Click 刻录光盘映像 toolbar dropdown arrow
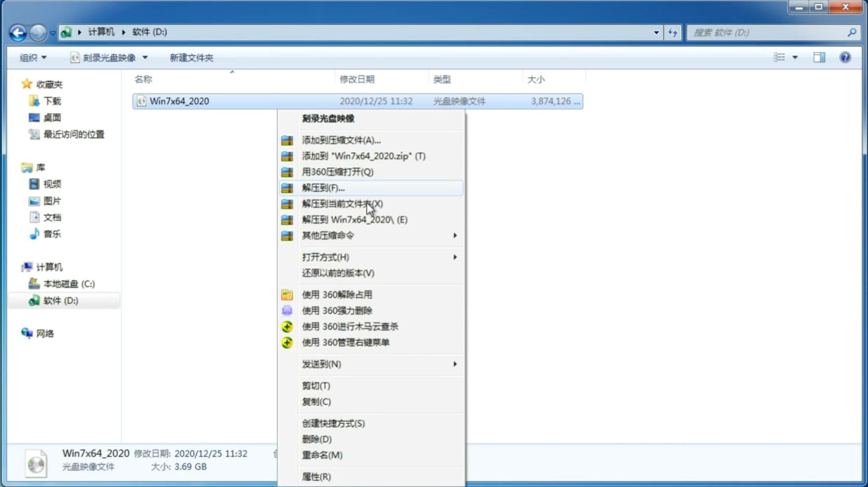868x487 pixels. 147,57
